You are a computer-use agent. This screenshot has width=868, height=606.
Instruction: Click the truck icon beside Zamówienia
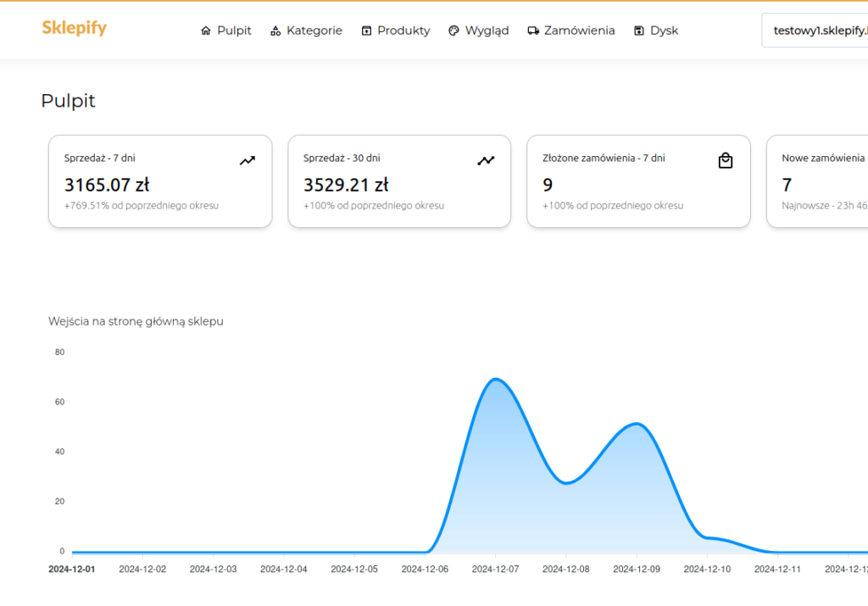point(533,31)
